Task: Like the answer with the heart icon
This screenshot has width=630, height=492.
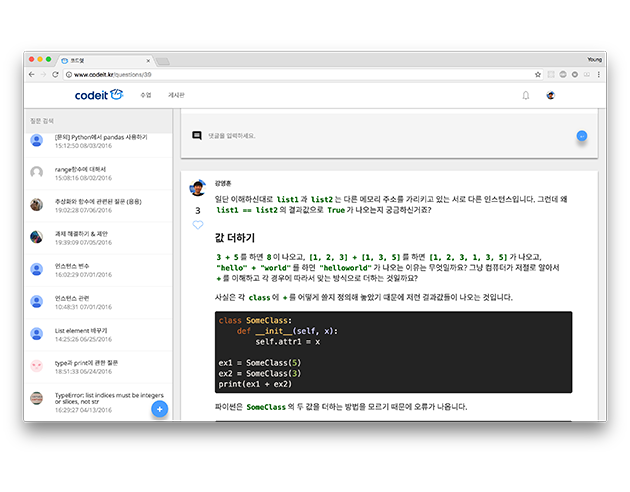Action: coord(197,225)
